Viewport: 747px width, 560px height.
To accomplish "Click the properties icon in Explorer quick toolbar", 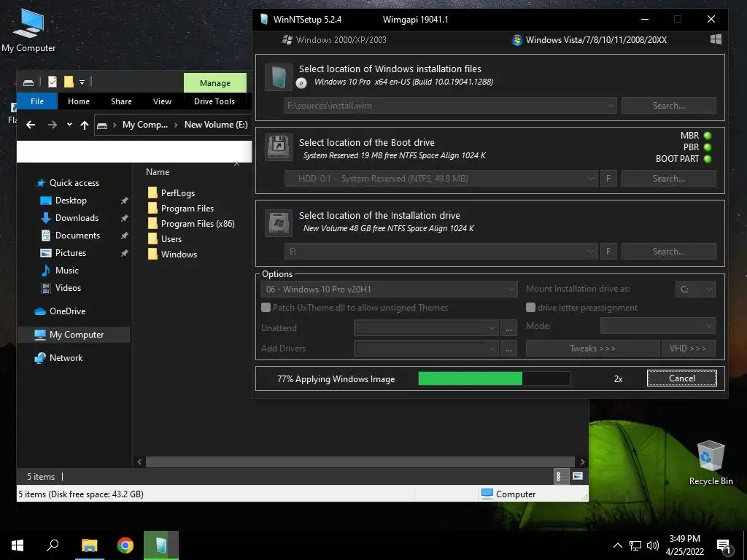I will point(53,82).
